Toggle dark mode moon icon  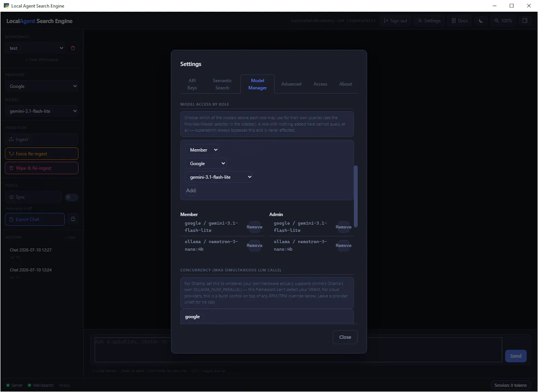tap(481, 21)
